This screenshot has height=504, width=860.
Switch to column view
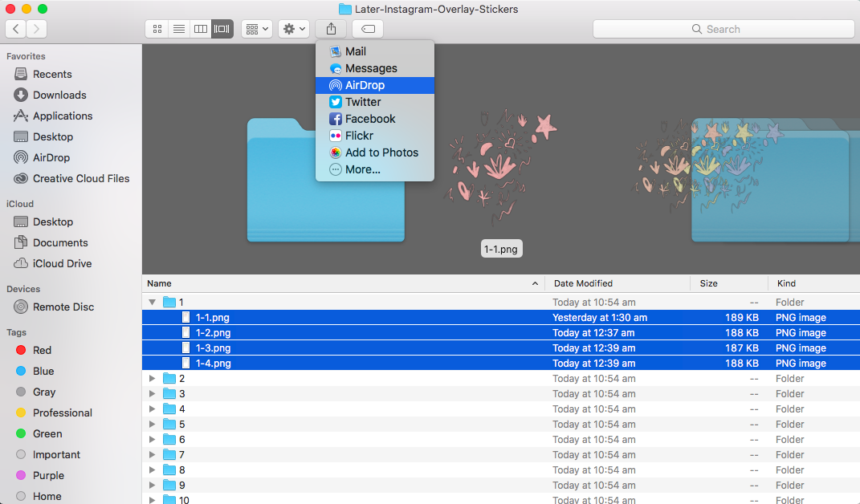click(201, 29)
